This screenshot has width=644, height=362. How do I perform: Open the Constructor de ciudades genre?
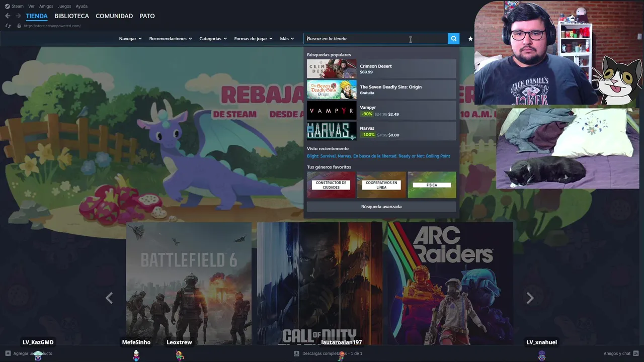tap(331, 185)
